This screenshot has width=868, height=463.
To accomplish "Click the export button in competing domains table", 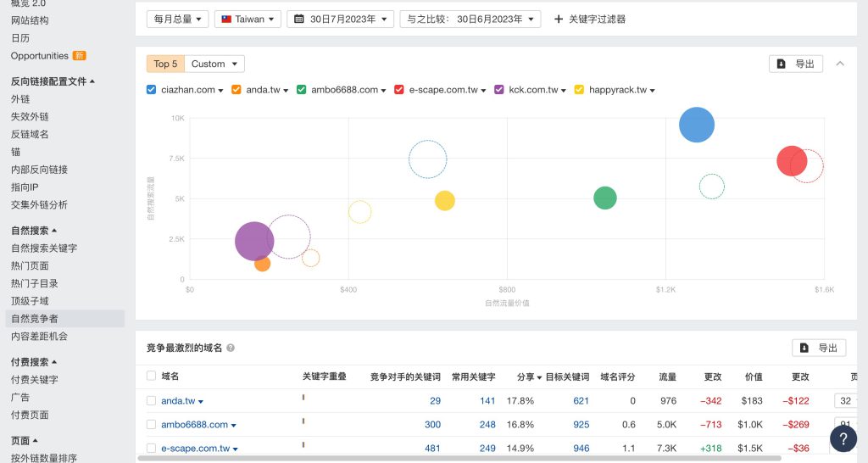I will 819,348.
